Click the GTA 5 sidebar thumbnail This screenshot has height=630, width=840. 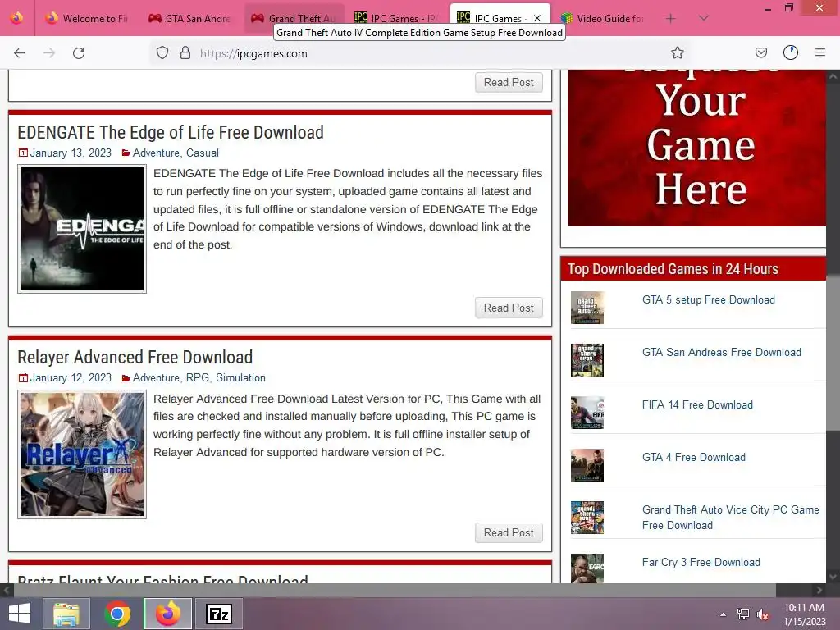click(587, 308)
